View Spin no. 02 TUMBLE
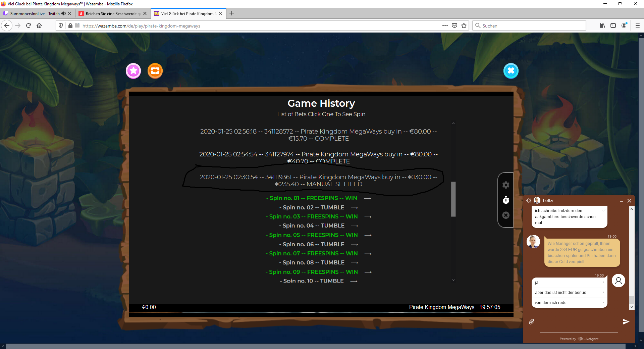Screen dimensions: 644x349 point(318,207)
